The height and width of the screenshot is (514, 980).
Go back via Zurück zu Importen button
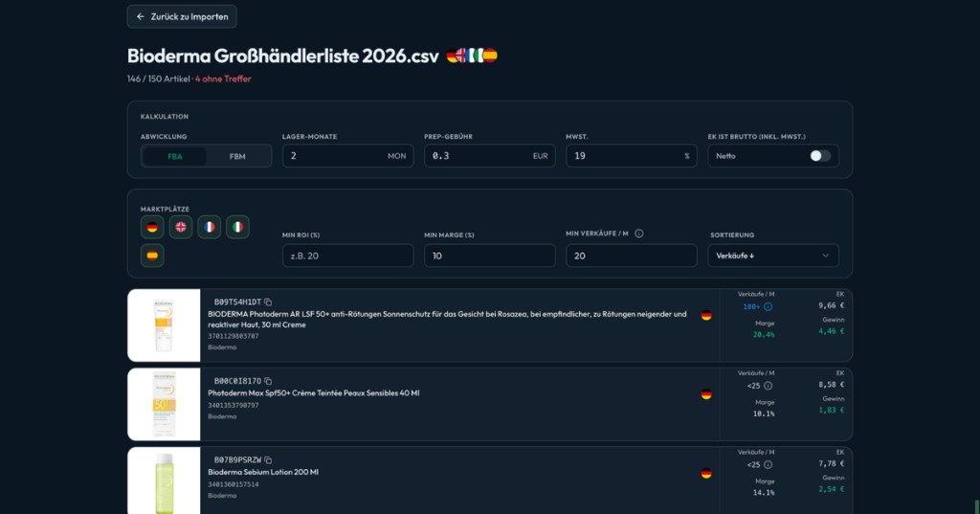[x=182, y=17]
